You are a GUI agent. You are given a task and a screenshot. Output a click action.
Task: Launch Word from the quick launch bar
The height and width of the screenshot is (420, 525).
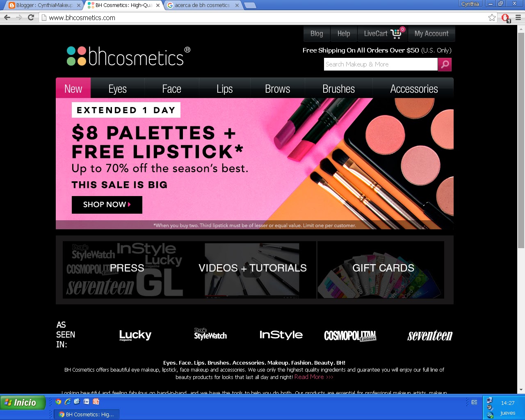tap(87, 402)
